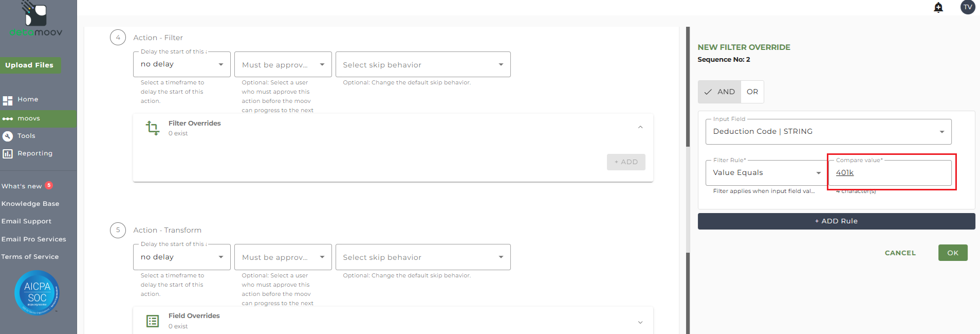Go to moovs in sidebar
Viewport: 980px width, 334px height.
(x=29, y=118)
